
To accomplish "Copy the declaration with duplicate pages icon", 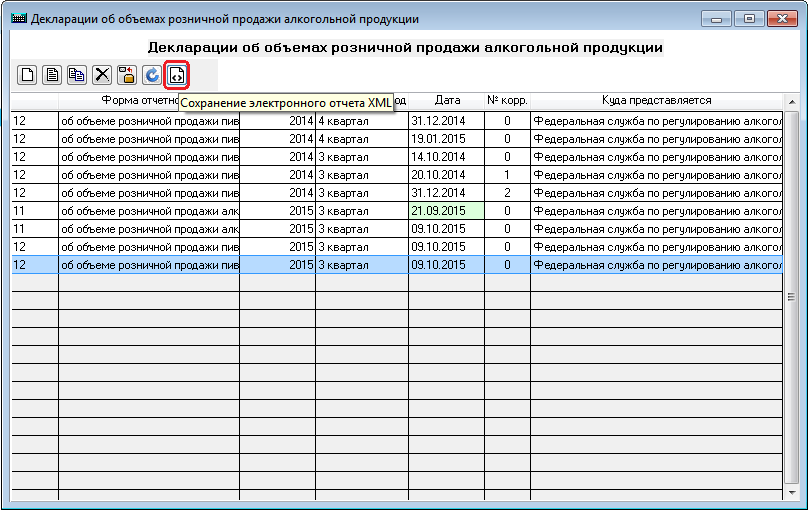I will coord(77,75).
